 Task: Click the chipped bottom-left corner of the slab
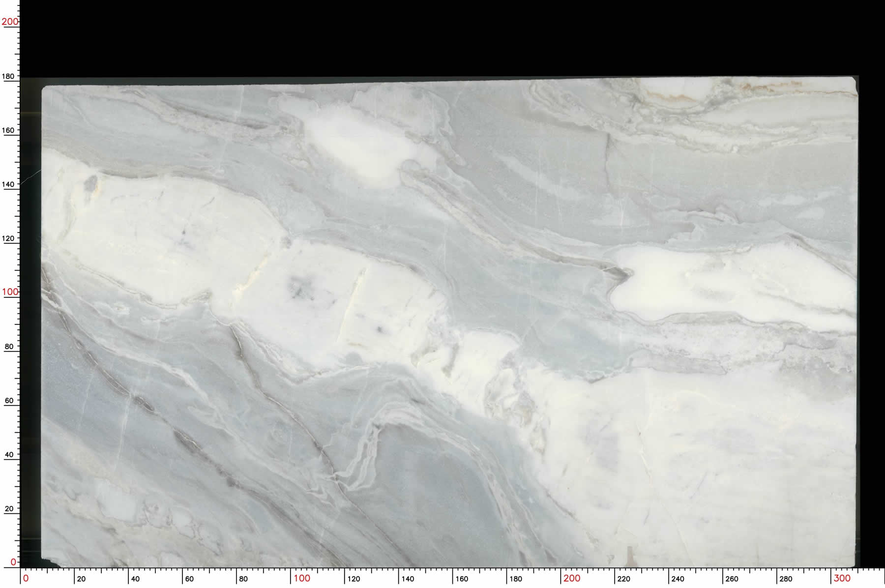pos(49,562)
